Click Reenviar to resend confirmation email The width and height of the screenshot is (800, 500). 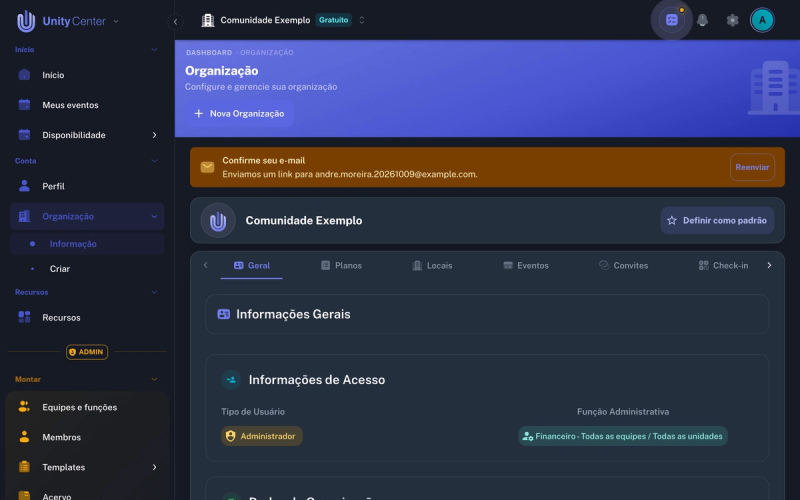tap(752, 167)
